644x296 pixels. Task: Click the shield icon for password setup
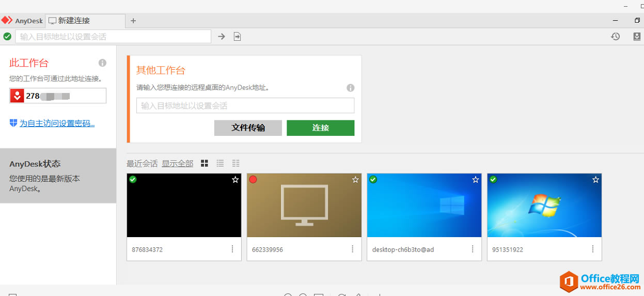tap(13, 123)
